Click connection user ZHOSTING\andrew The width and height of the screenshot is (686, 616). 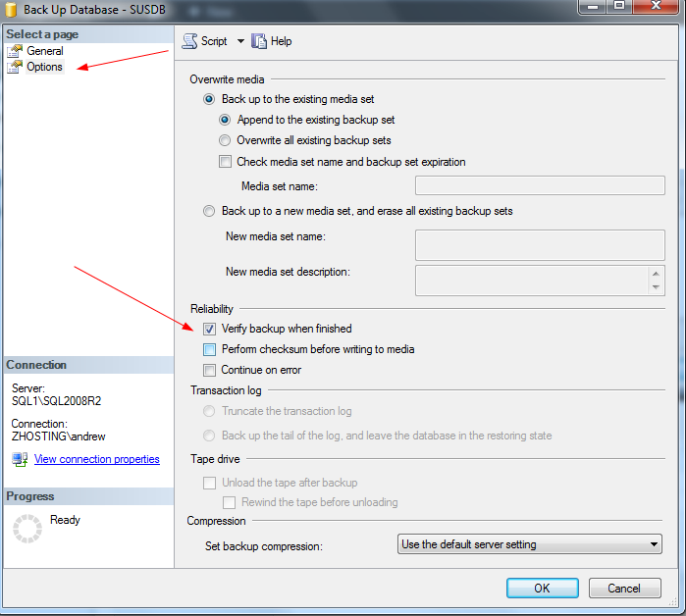pos(59,436)
